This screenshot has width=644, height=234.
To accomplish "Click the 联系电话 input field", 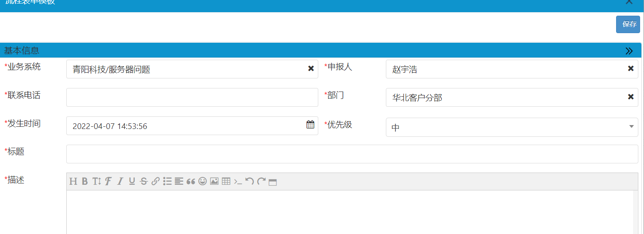I will [x=192, y=97].
